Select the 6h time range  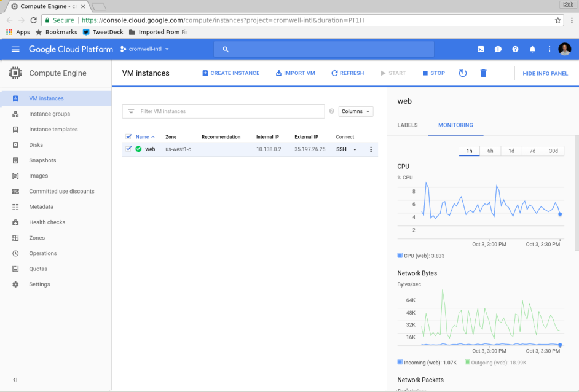pos(490,151)
